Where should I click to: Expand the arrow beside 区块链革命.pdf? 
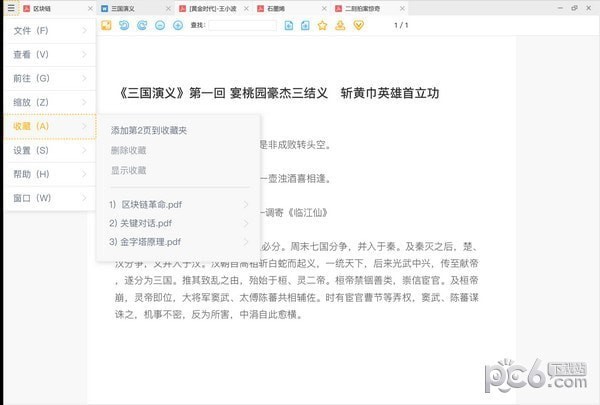[x=246, y=205]
